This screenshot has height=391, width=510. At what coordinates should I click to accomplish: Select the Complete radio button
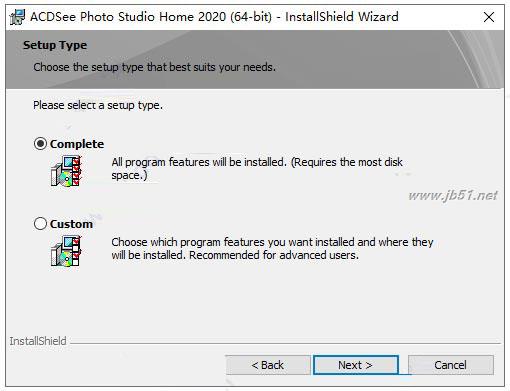40,144
